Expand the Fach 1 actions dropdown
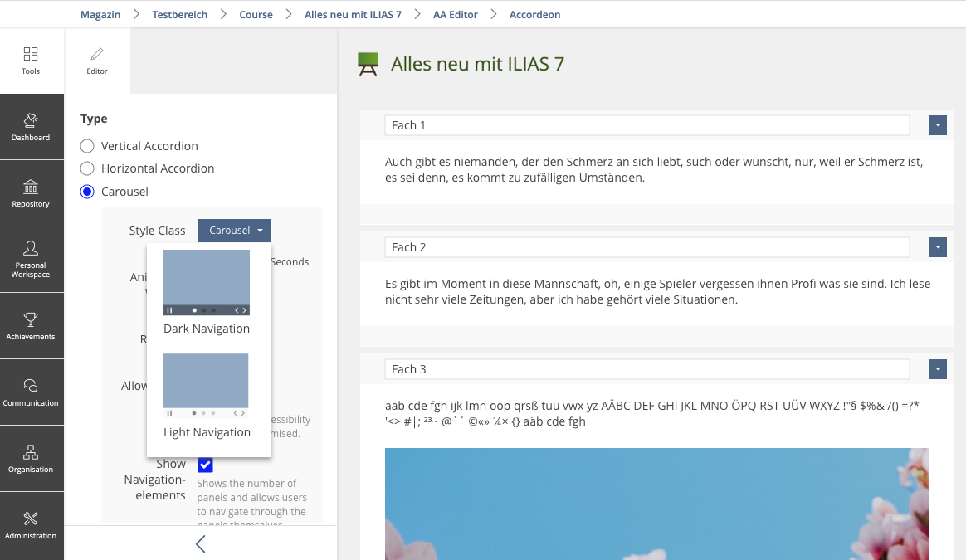Image resolution: width=966 pixels, height=560 pixels. [x=937, y=125]
